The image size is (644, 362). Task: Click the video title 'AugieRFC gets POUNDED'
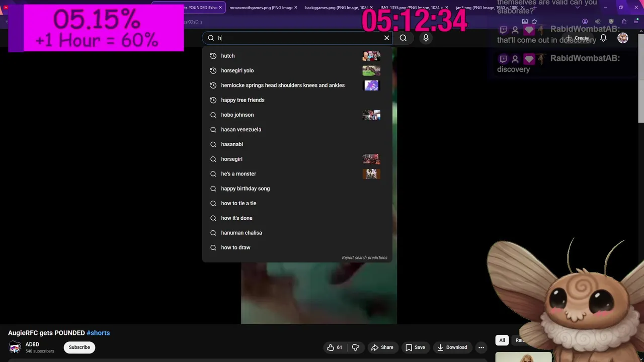46,333
